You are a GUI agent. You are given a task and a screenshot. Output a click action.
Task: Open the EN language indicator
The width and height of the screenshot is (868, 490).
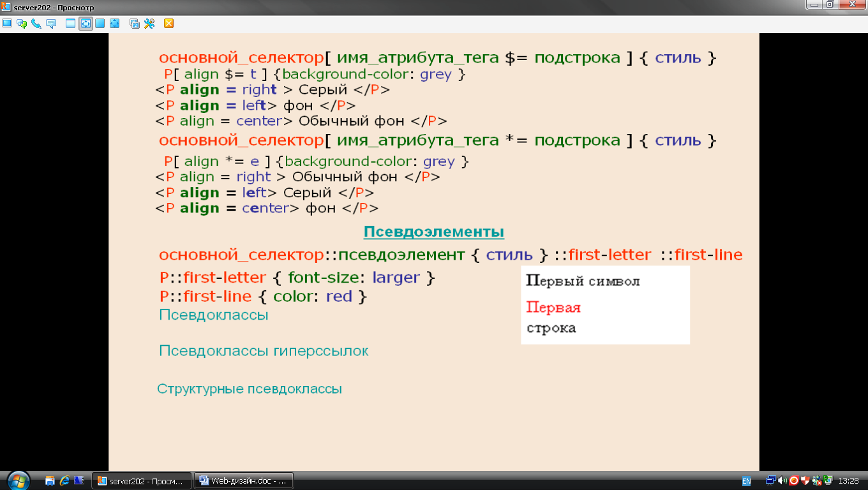coord(746,480)
